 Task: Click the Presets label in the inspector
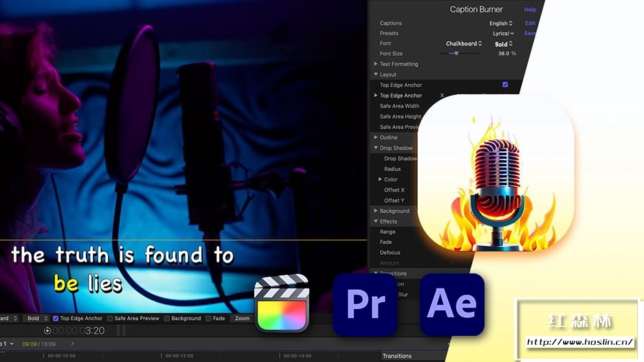(389, 33)
